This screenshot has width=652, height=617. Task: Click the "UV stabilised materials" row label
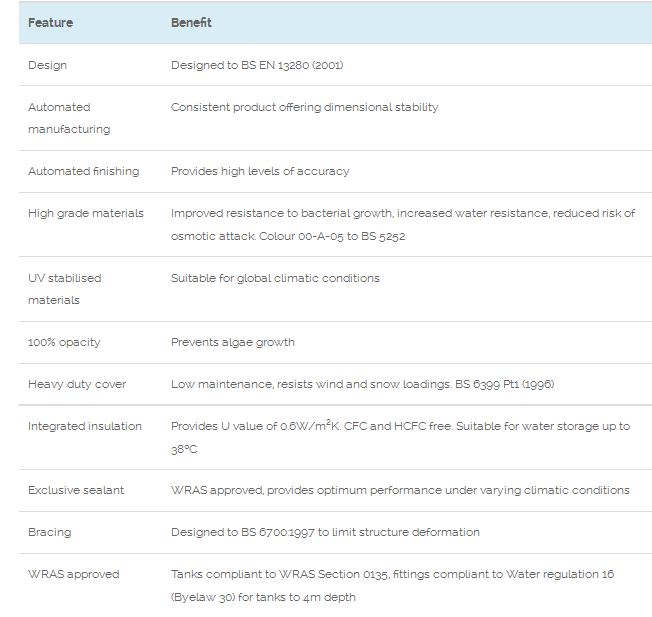pos(64,289)
